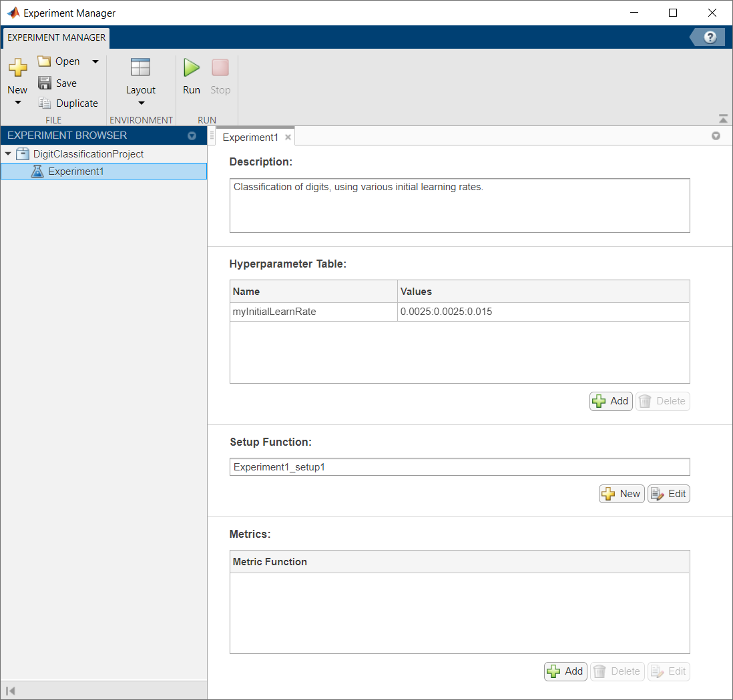Open Experiment Browser panel actions menu

(x=192, y=135)
